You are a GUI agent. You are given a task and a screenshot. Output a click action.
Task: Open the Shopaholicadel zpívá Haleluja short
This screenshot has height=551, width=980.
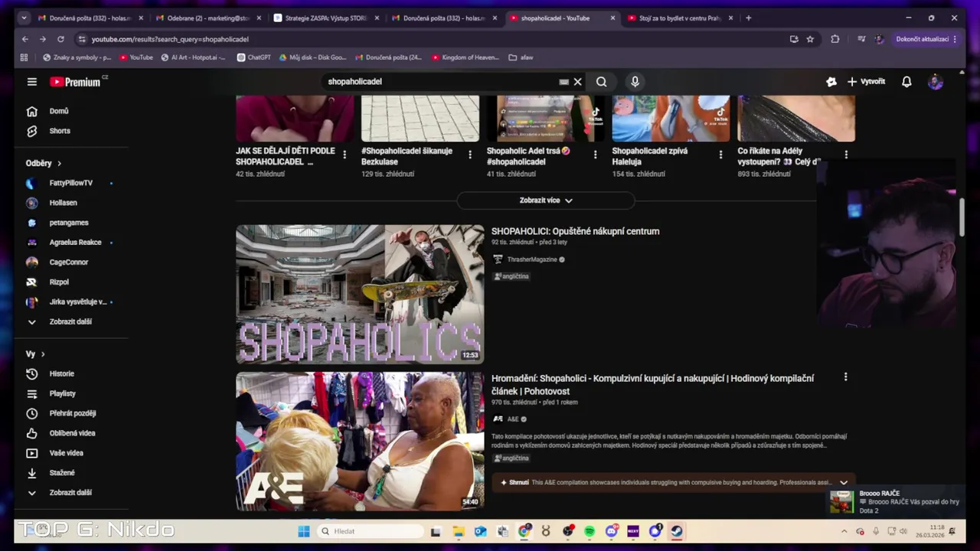671,119
